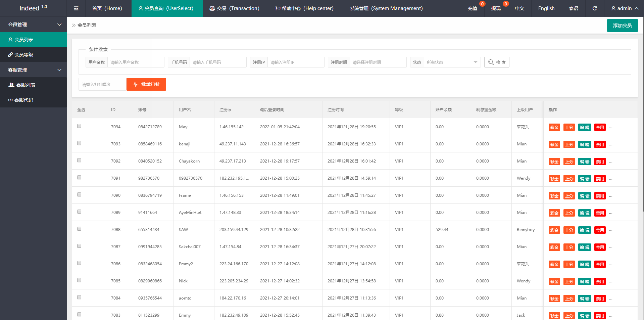This screenshot has width=644, height=320.
Task: Open the 交易 (Transaction) tab
Action: [234, 8]
